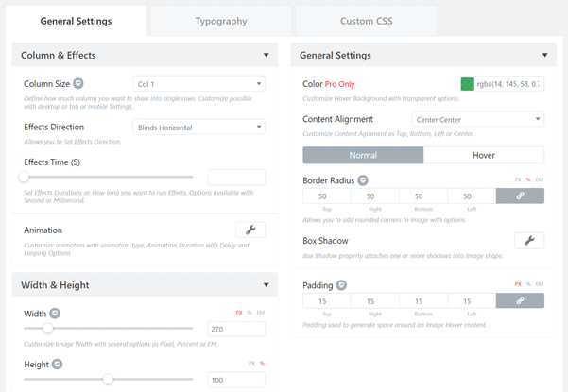The height and width of the screenshot is (392, 568).
Task: Switch to the Typography tab
Action: (221, 21)
